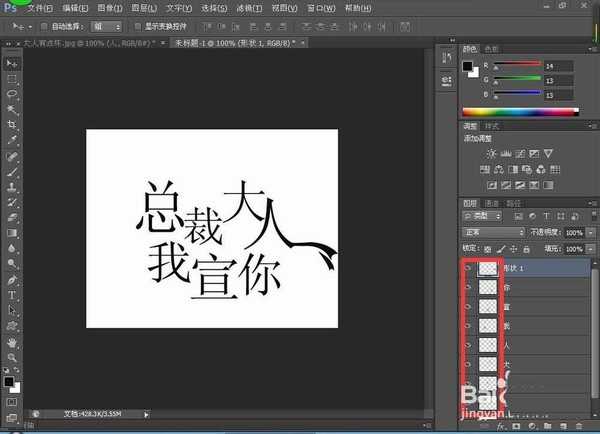This screenshot has height=434, width=600.
Task: Select the Zoom magnifier tool
Action: point(12,356)
